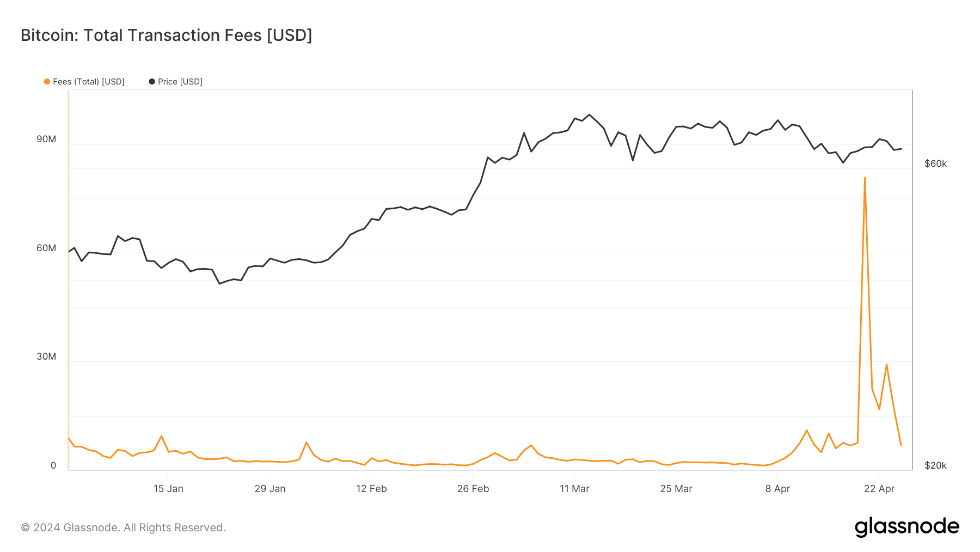Click the orange Fees legend dot
Screen dimensions: 980x552
point(47,82)
